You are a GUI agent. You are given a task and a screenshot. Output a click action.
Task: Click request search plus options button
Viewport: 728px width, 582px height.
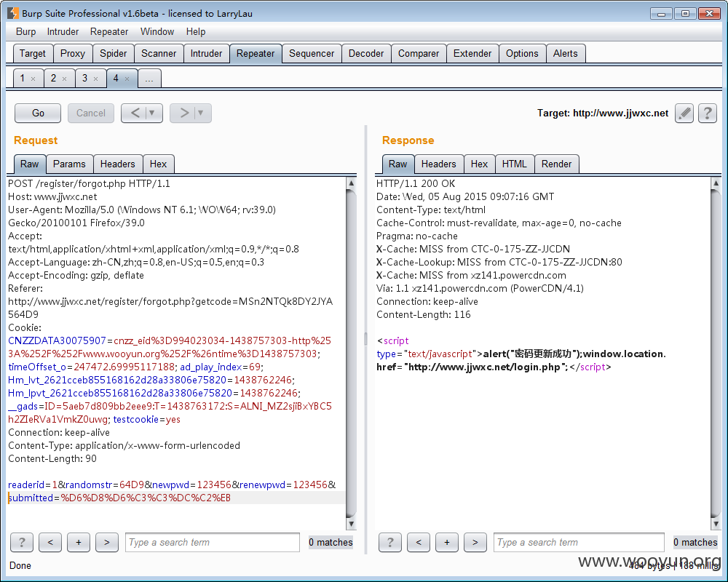79,542
